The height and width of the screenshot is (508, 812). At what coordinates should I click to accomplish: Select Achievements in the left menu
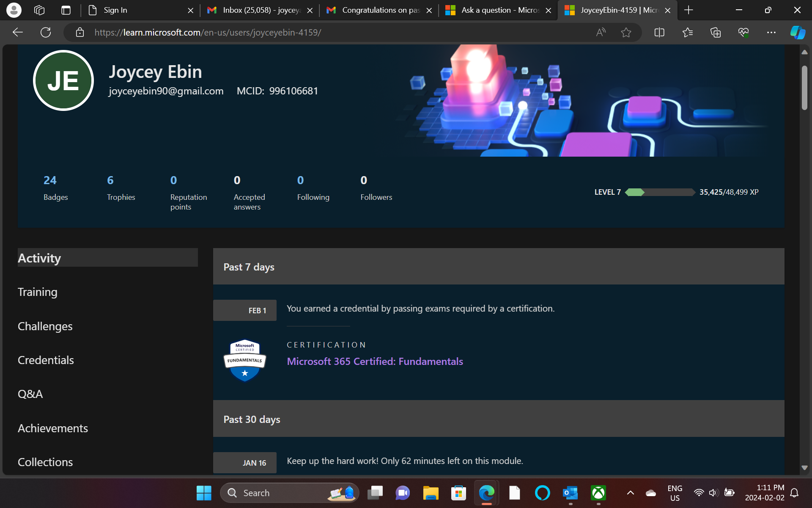coord(53,428)
